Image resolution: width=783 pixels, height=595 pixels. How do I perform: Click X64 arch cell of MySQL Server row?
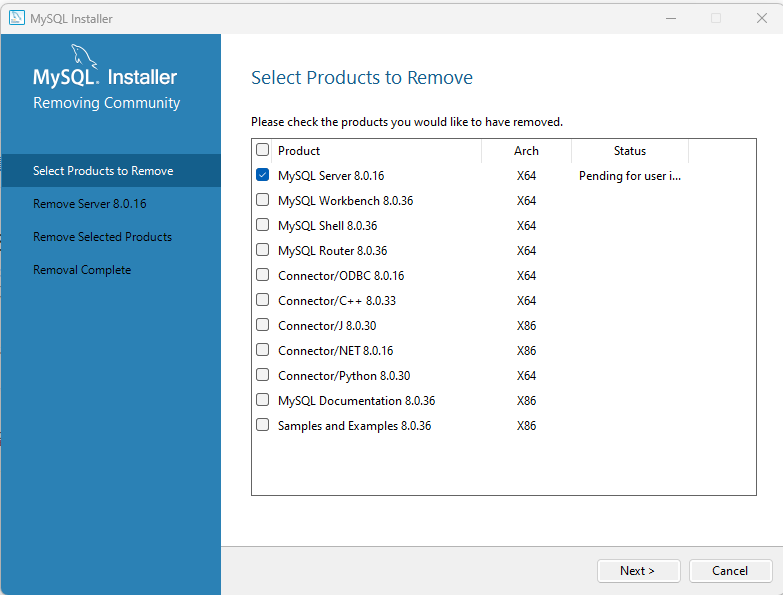[x=526, y=176]
